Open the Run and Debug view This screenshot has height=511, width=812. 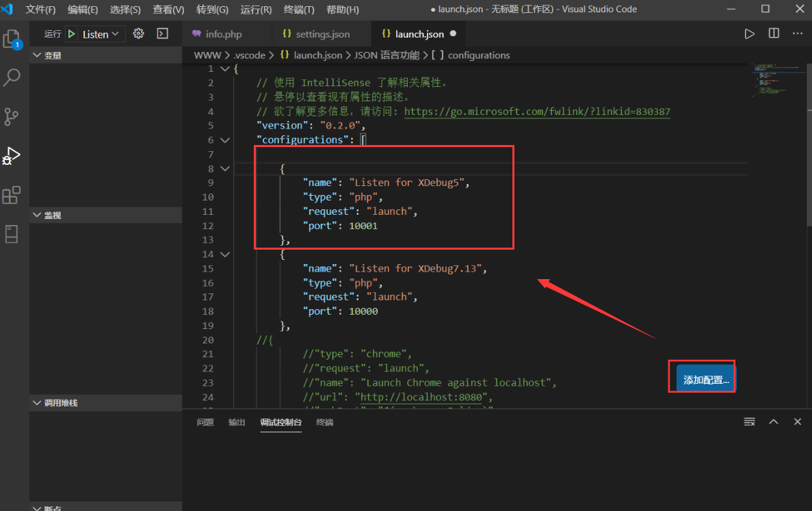pyautogui.click(x=12, y=155)
